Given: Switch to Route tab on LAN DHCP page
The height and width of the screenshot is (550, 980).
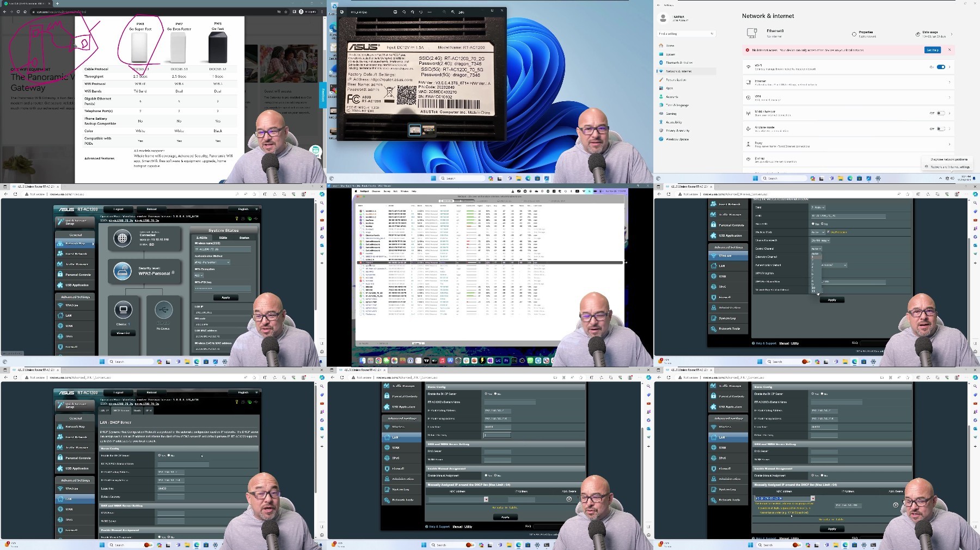Looking at the screenshot, I should point(137,411).
